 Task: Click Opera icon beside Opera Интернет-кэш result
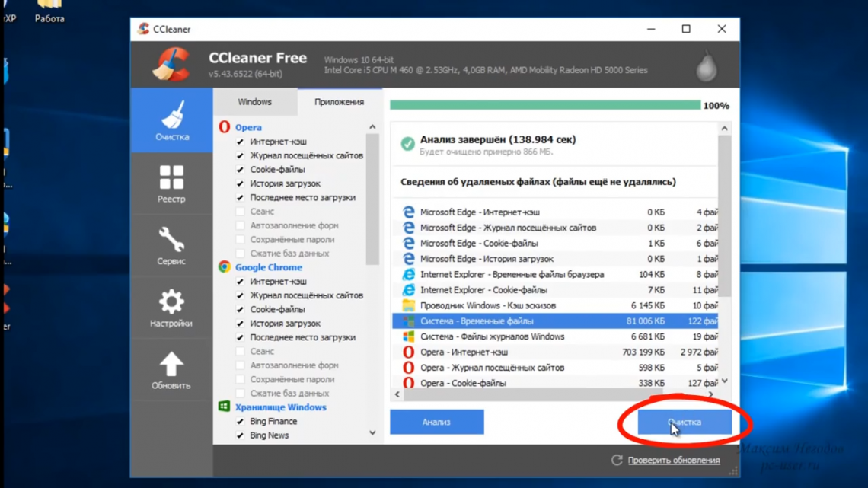tap(409, 352)
